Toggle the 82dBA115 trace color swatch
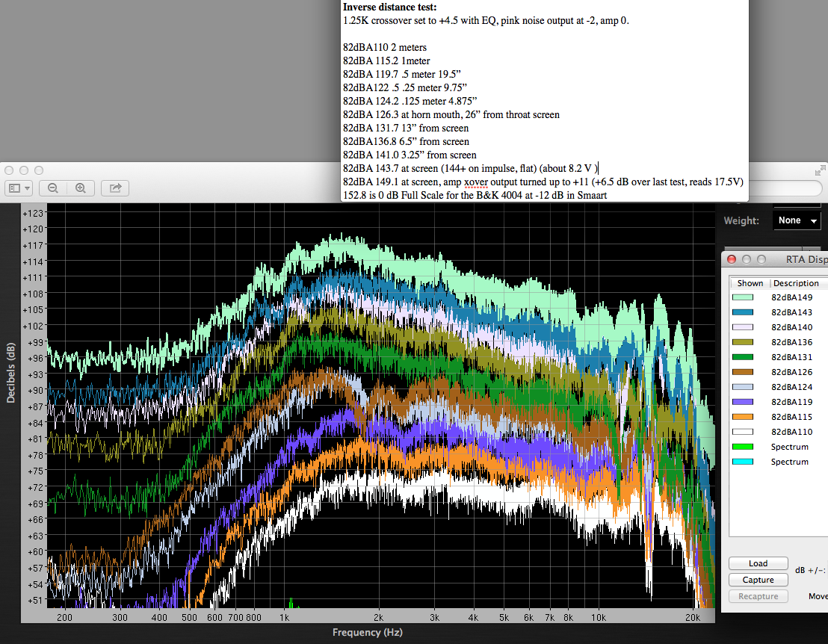The height and width of the screenshot is (644, 828). click(743, 417)
